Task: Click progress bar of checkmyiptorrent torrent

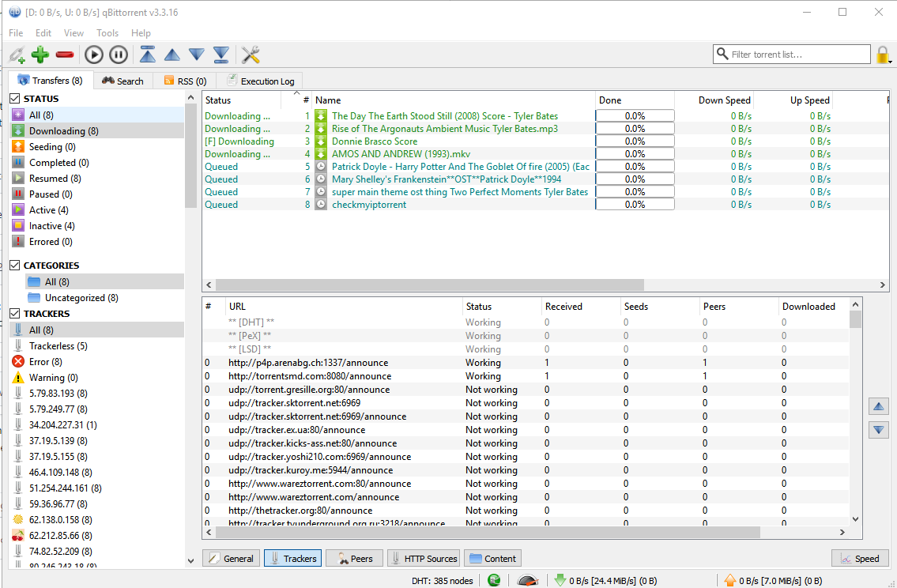Action: pyautogui.click(x=635, y=205)
